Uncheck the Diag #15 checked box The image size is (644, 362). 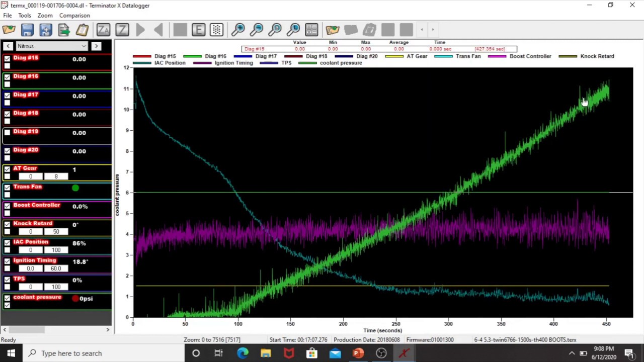[x=7, y=59]
